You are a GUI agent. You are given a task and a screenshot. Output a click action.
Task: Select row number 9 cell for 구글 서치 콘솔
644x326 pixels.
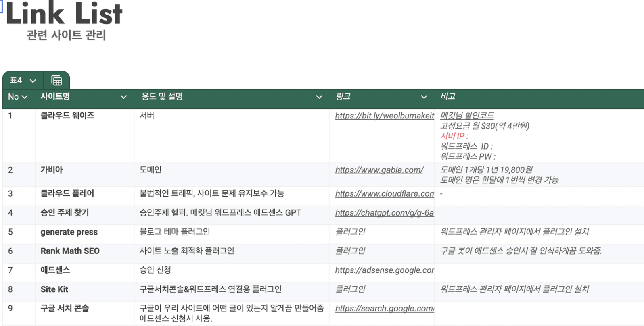click(19, 313)
